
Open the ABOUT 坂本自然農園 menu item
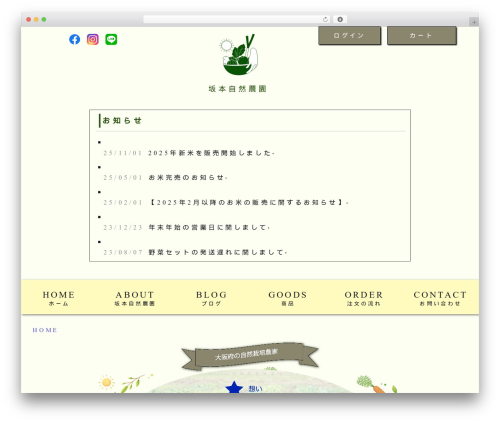click(x=135, y=298)
